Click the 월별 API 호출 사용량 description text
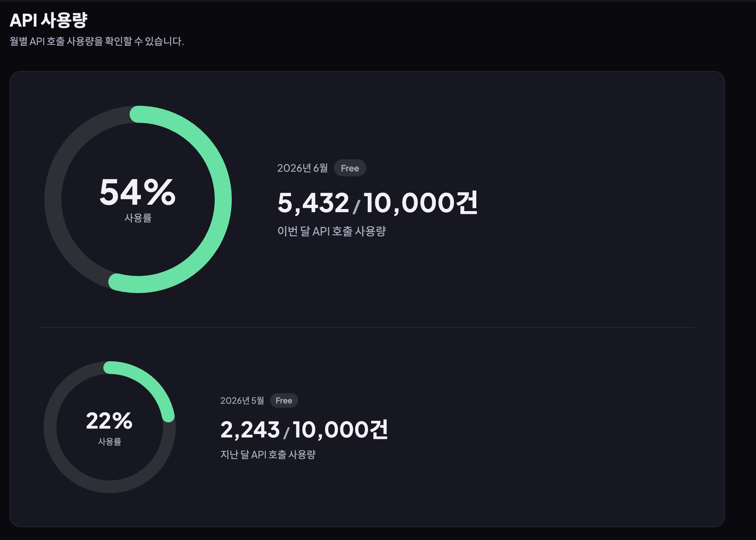756x540 pixels. coord(97,41)
